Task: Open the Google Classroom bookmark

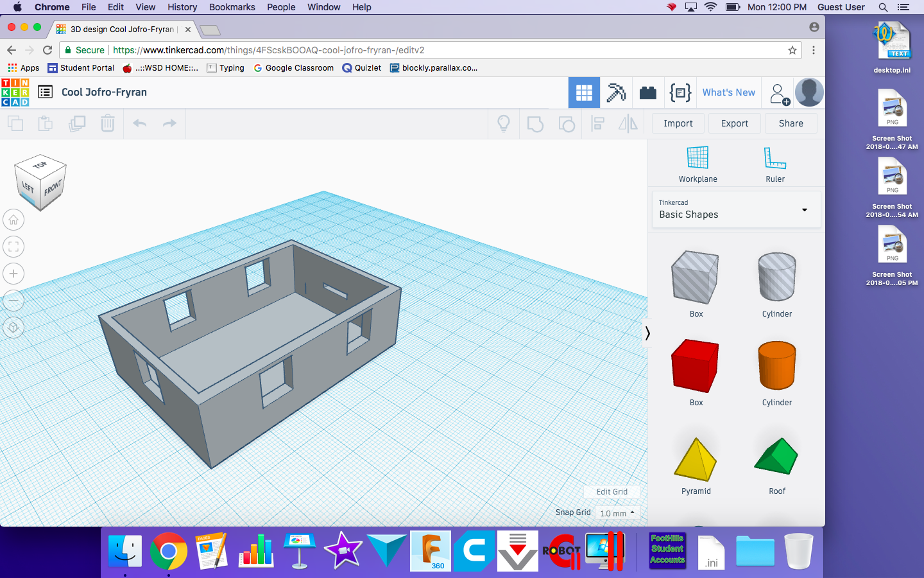Action: coord(293,68)
